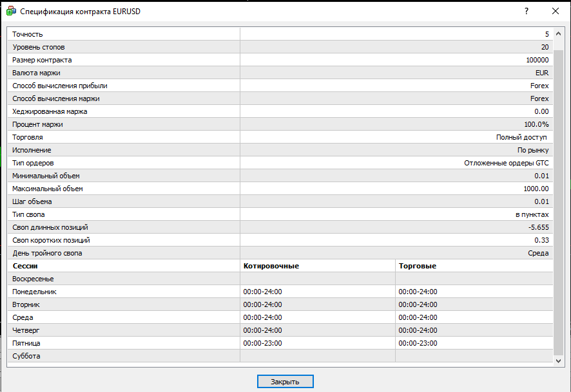Select the Четверг session row
This screenshot has width=571, height=392.
click(280, 330)
